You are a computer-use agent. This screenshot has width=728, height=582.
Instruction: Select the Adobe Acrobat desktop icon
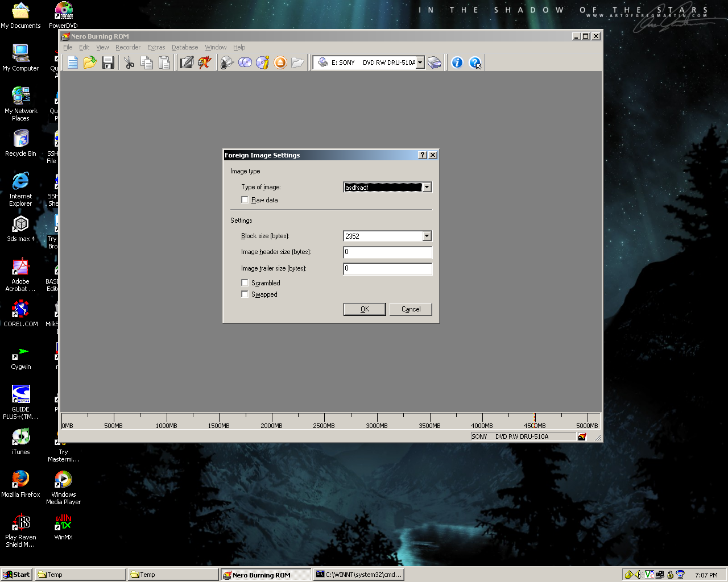pyautogui.click(x=21, y=275)
